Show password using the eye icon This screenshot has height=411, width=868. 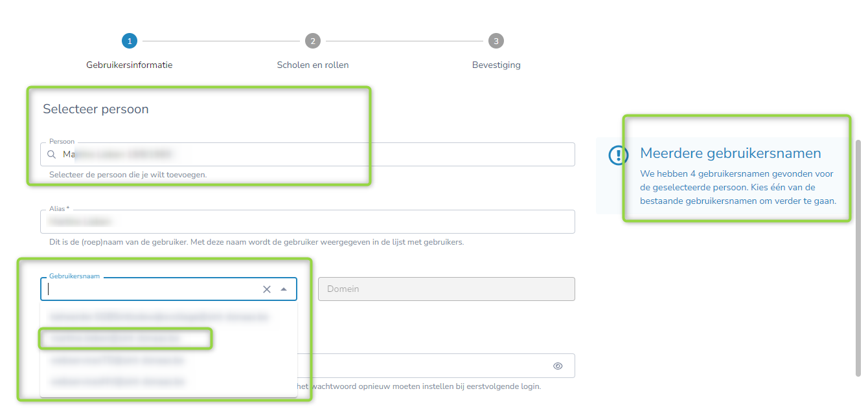pos(558,366)
